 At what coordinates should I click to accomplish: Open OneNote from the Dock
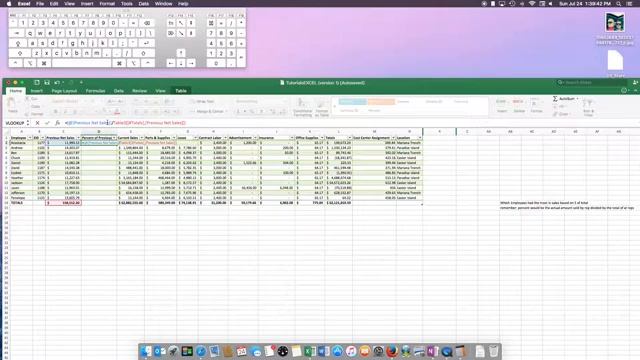click(x=433, y=351)
